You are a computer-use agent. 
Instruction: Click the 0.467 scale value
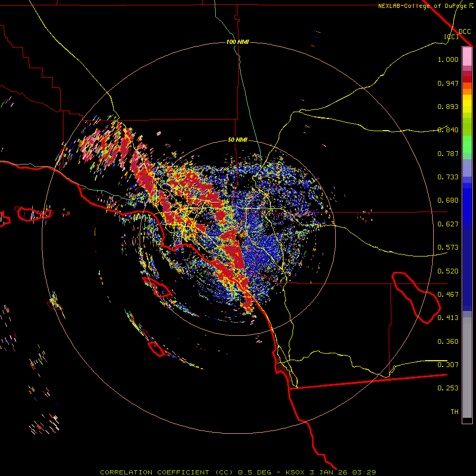448,295
